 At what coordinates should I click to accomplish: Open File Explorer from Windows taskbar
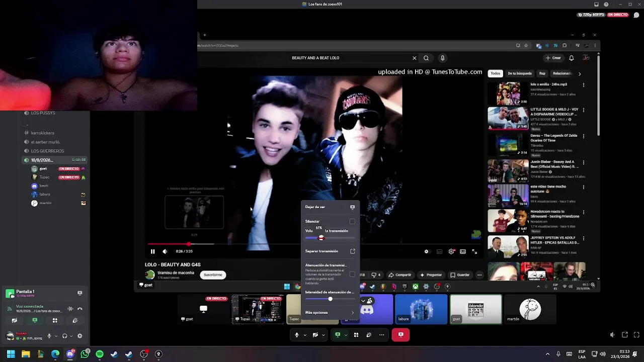26,354
